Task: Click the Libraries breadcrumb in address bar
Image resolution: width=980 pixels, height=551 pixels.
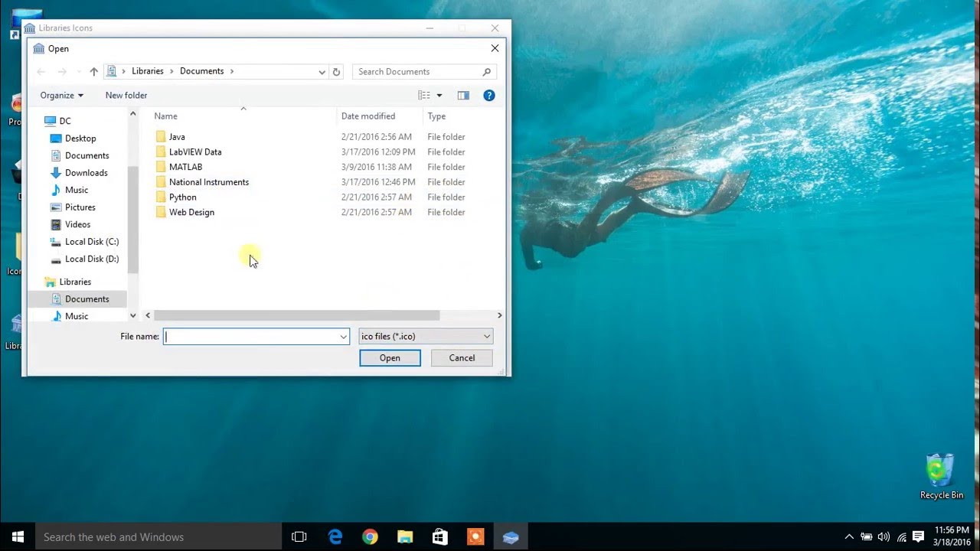Action: click(x=147, y=71)
